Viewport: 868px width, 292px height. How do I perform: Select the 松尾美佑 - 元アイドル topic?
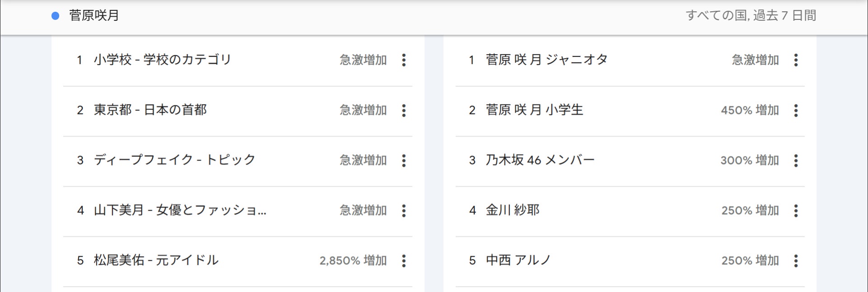(x=156, y=261)
